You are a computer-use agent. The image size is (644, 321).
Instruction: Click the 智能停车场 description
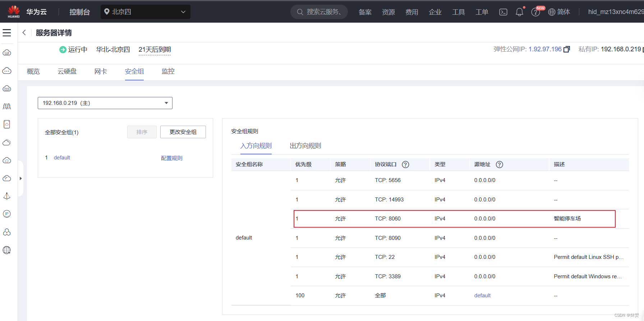[567, 219]
